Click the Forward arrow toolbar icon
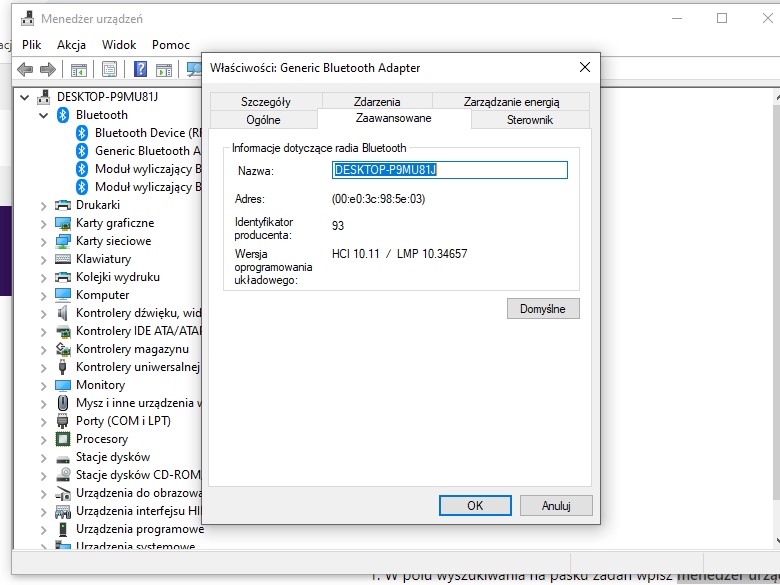This screenshot has width=780, height=585. 48,69
